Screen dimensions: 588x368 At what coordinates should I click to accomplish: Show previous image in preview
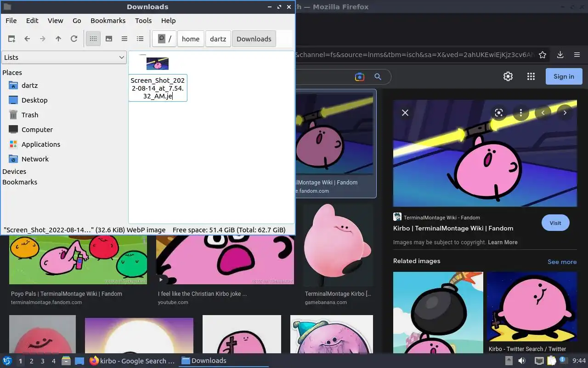point(543,113)
